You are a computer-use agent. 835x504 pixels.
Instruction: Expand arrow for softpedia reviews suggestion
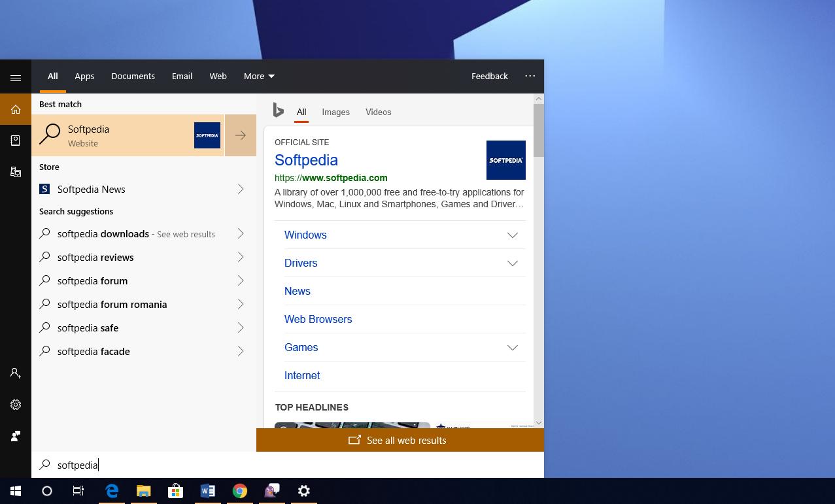[x=241, y=257]
